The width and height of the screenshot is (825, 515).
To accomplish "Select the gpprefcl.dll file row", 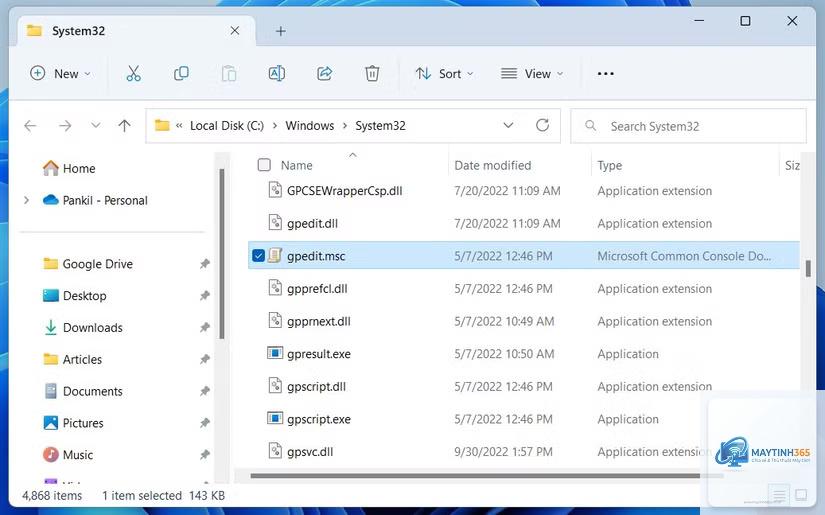I will (524, 288).
